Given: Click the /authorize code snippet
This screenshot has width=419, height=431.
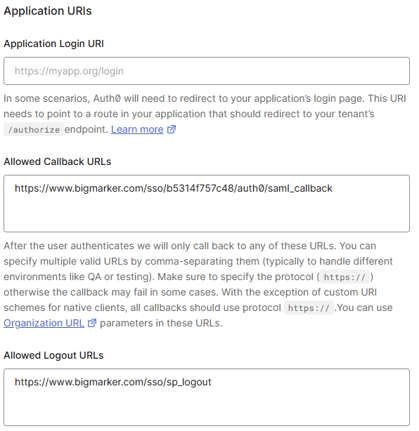Looking at the screenshot, I should (x=34, y=130).
